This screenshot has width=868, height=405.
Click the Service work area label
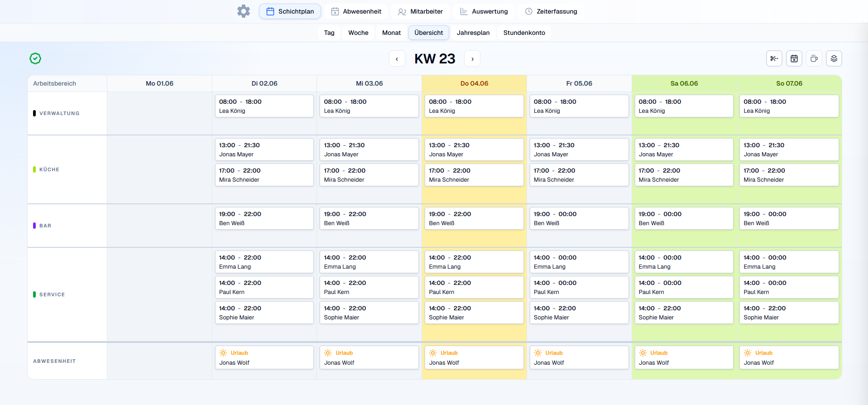(x=52, y=294)
